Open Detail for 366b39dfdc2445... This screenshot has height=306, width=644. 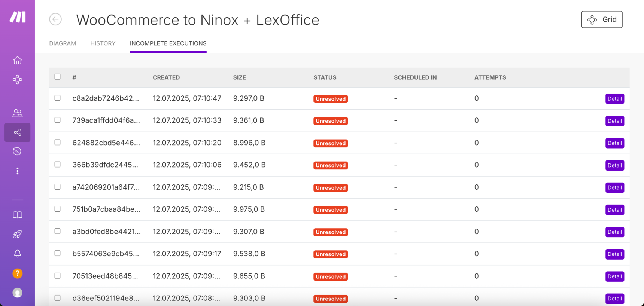tap(614, 165)
